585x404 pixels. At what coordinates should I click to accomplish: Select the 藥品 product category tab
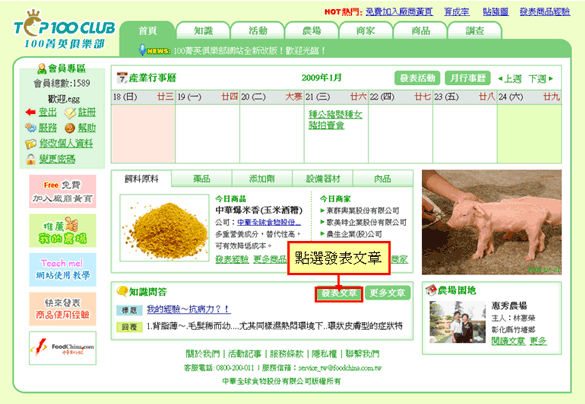click(x=202, y=179)
